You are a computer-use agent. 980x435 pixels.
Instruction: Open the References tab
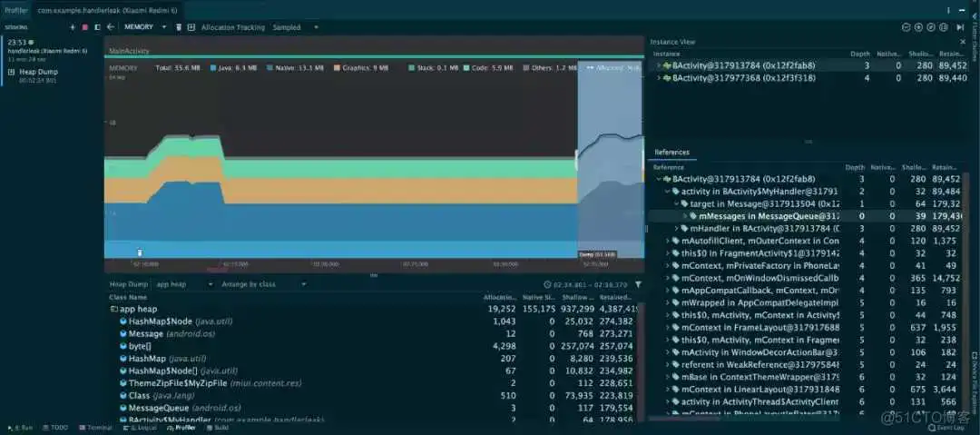[x=671, y=152]
